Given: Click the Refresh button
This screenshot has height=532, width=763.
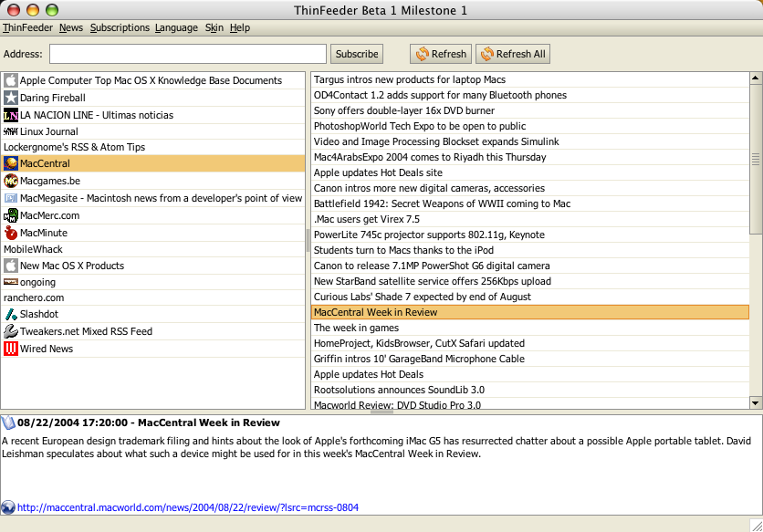Looking at the screenshot, I should pyautogui.click(x=441, y=54).
